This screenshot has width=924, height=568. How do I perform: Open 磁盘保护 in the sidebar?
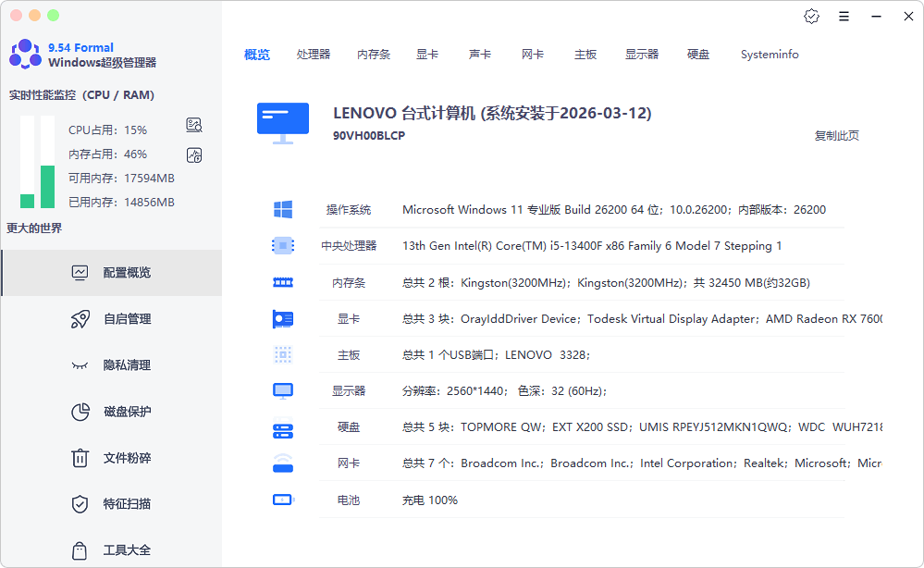pos(112,412)
